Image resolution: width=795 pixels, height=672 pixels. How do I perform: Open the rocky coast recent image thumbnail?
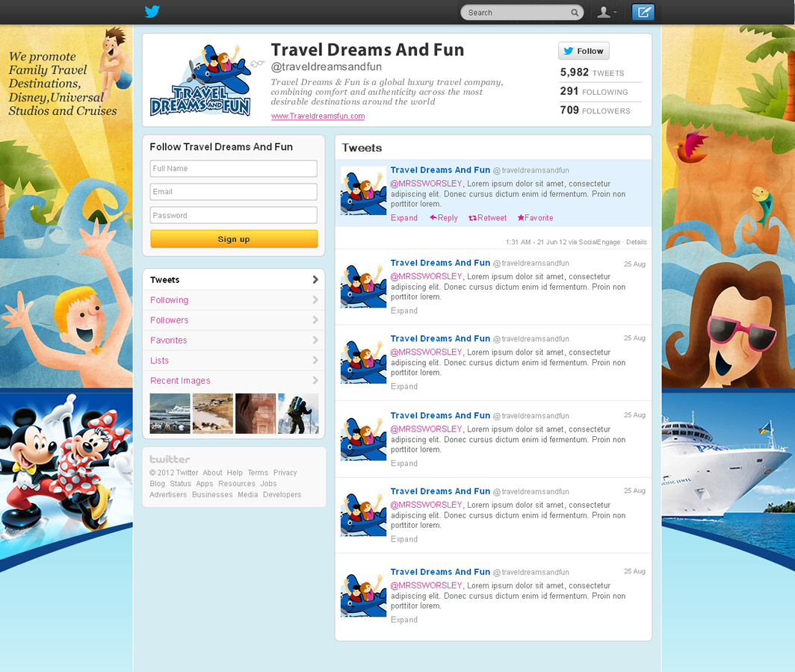coord(212,414)
